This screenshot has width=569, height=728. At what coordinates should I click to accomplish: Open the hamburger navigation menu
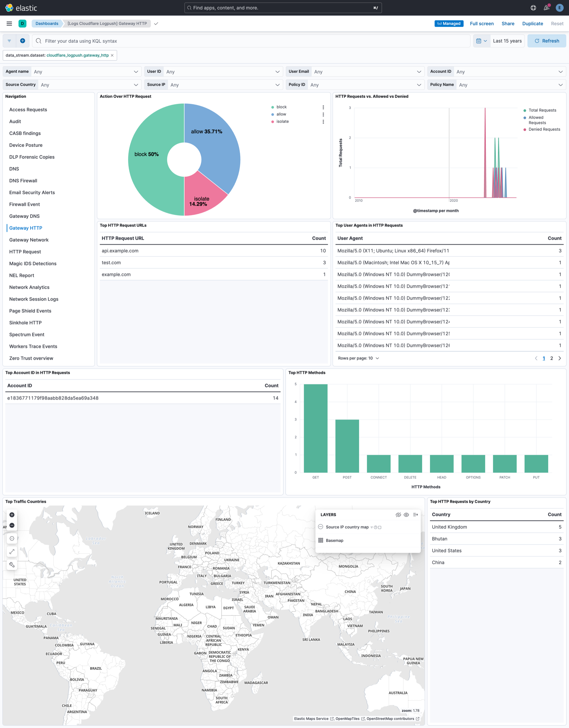tap(9, 23)
